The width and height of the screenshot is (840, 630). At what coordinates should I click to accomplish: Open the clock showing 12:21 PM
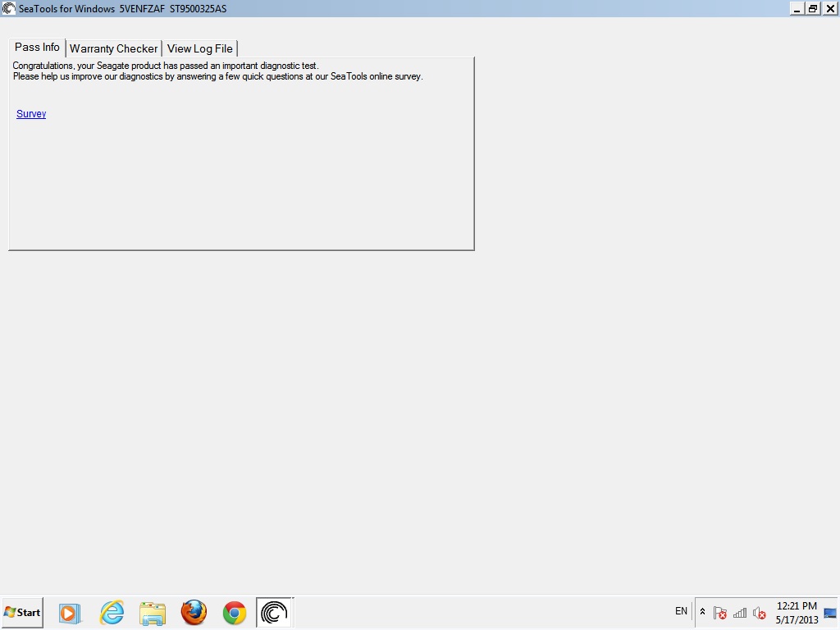tap(797, 613)
